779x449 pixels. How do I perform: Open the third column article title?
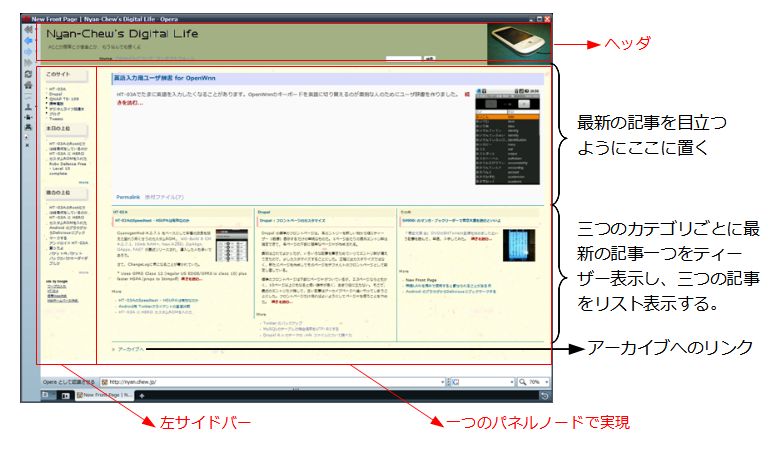tap(451, 221)
